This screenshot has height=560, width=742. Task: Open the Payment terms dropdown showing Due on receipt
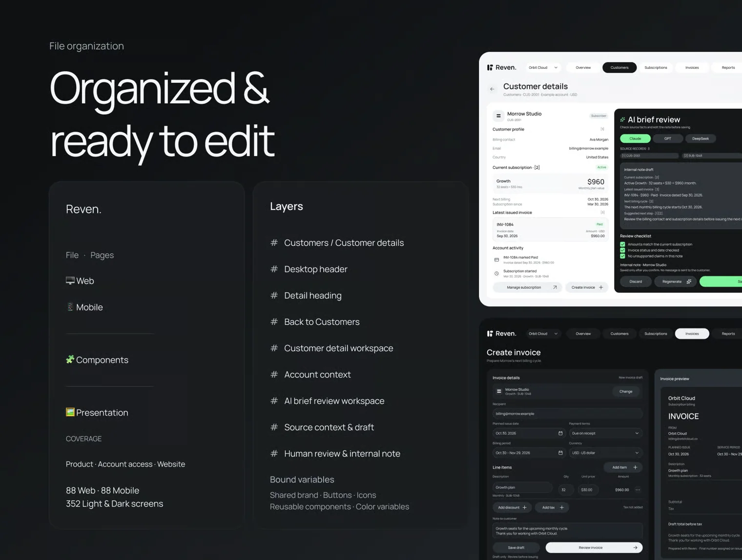(605, 433)
